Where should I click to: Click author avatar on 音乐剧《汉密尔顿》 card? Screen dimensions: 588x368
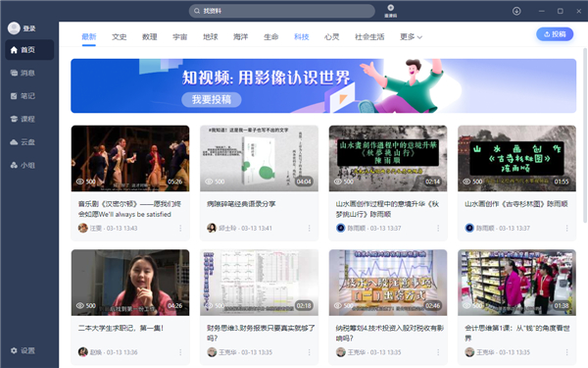tap(83, 228)
